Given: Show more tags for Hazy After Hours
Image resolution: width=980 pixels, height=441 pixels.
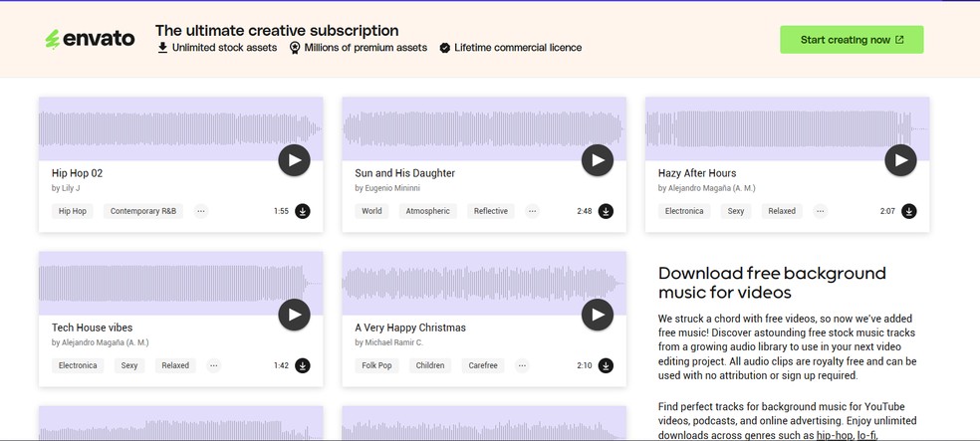Looking at the screenshot, I should [820, 211].
